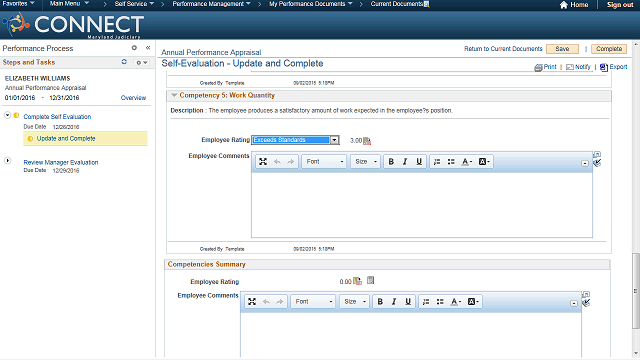
Task: Open text color in Summary editor
Action: [x=456, y=302]
